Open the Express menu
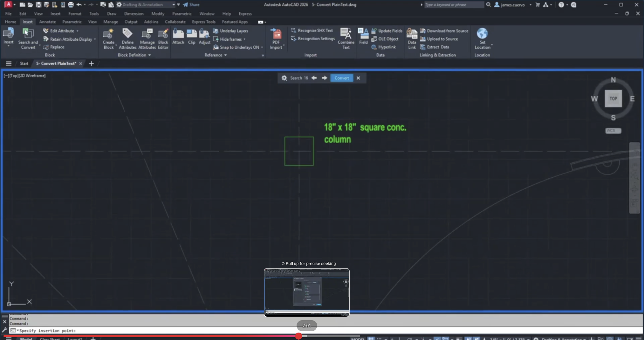The width and height of the screenshot is (644, 340). (x=245, y=14)
